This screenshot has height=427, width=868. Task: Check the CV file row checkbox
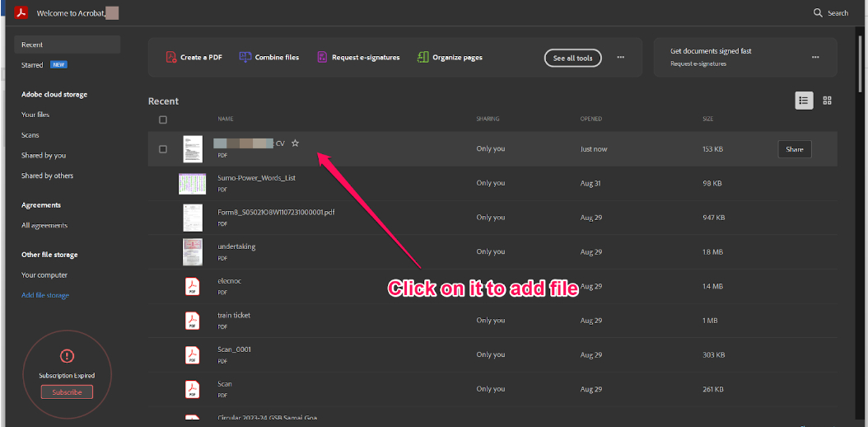pyautogui.click(x=163, y=149)
